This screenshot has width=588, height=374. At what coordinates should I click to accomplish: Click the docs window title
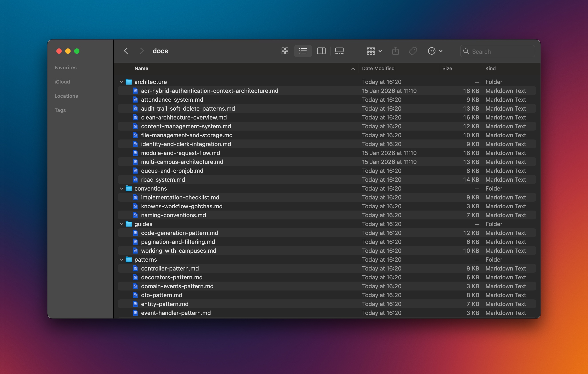coord(160,51)
